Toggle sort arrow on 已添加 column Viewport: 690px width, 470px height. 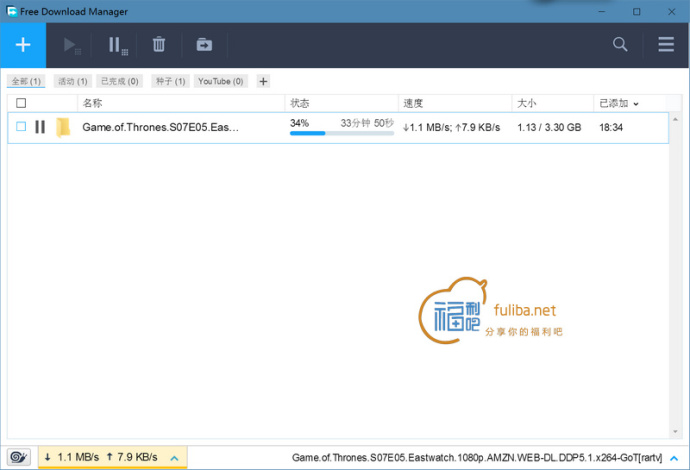(636, 104)
